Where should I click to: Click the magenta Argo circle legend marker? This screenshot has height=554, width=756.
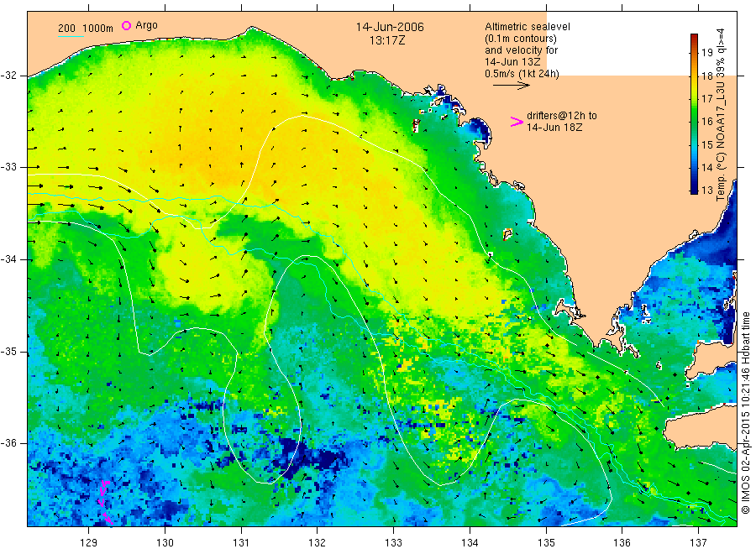tap(126, 25)
